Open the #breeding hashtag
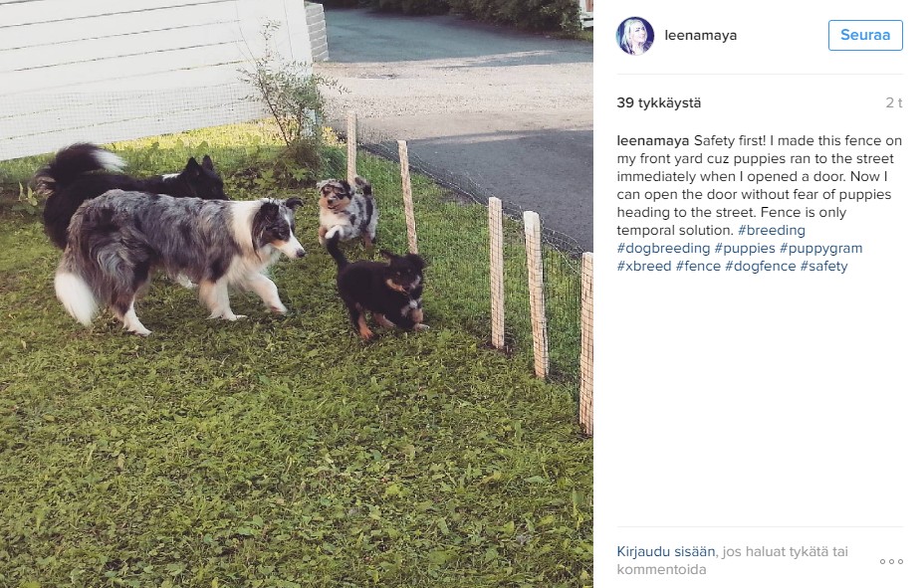 (771, 230)
